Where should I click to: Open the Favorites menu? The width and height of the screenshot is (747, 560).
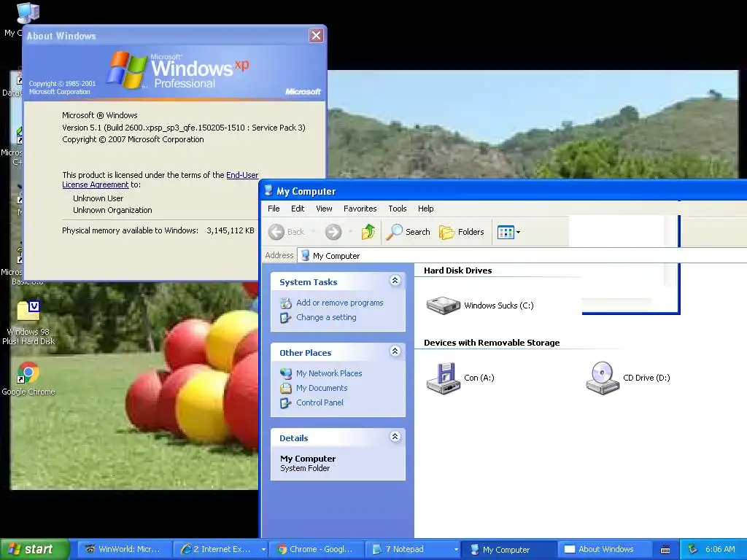pos(360,209)
